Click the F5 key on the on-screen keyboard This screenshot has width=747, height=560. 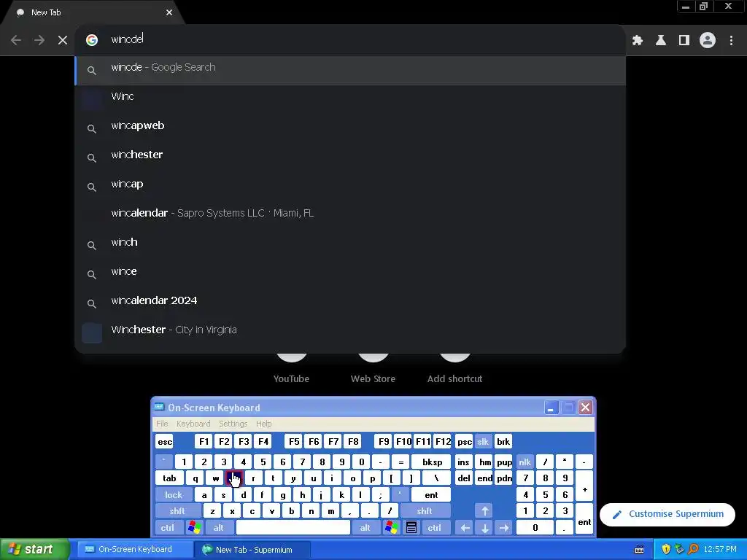[294, 442]
